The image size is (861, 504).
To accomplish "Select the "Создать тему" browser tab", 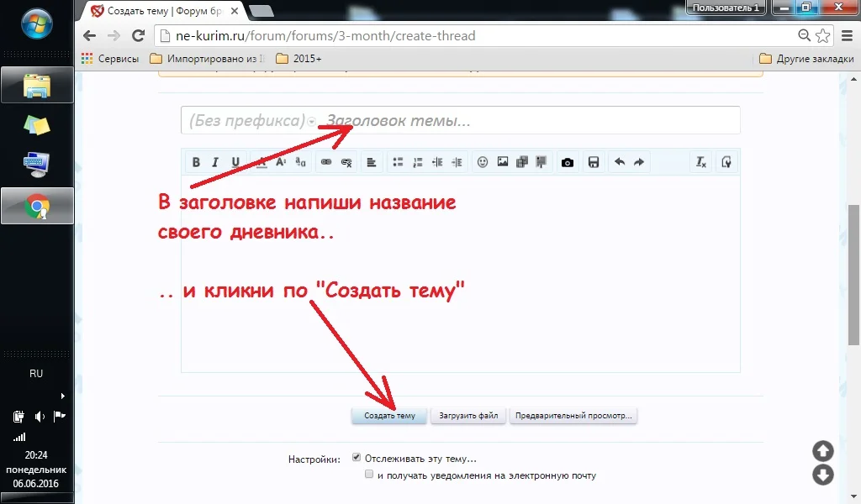I will (x=165, y=10).
